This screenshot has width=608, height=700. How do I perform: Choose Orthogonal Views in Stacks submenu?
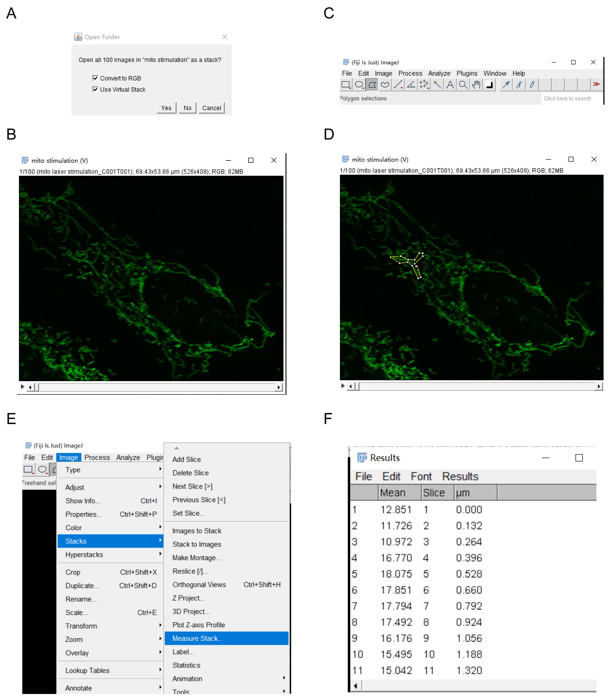(227, 584)
